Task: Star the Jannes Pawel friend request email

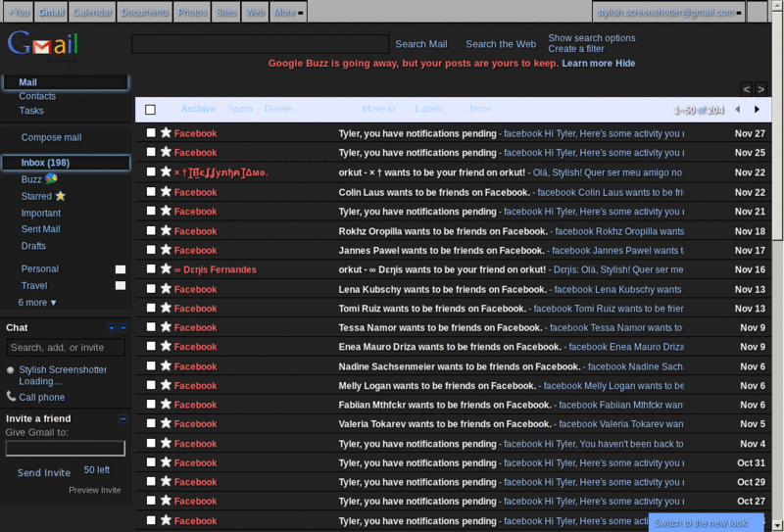Action: point(166,250)
